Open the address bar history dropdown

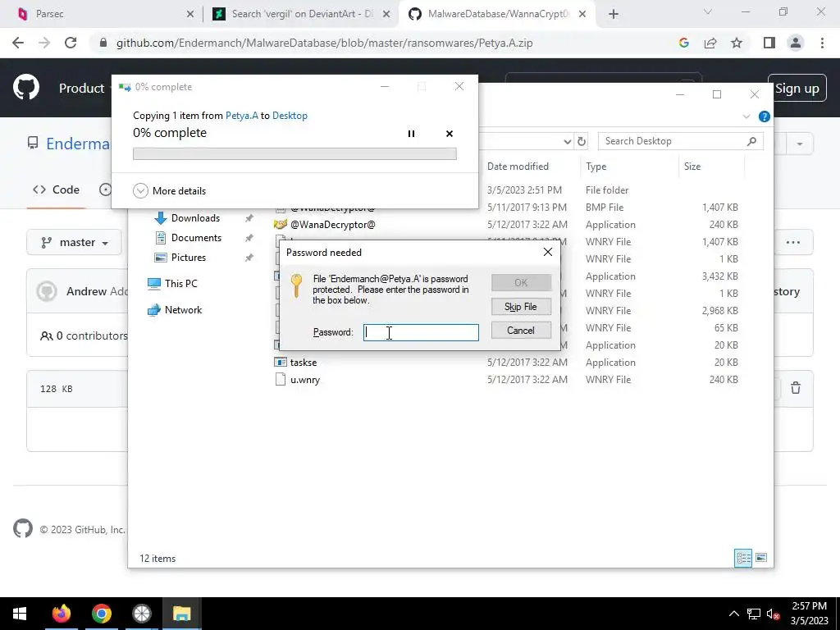tap(568, 141)
